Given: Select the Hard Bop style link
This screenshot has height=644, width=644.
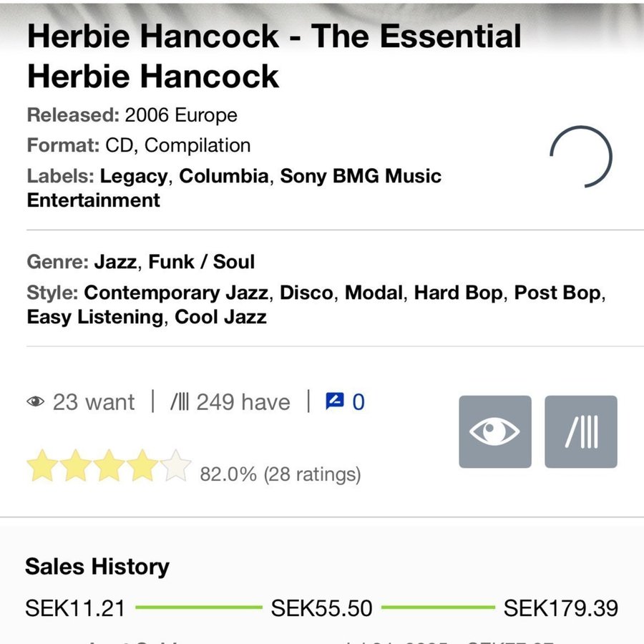Looking at the screenshot, I should click(x=458, y=293).
